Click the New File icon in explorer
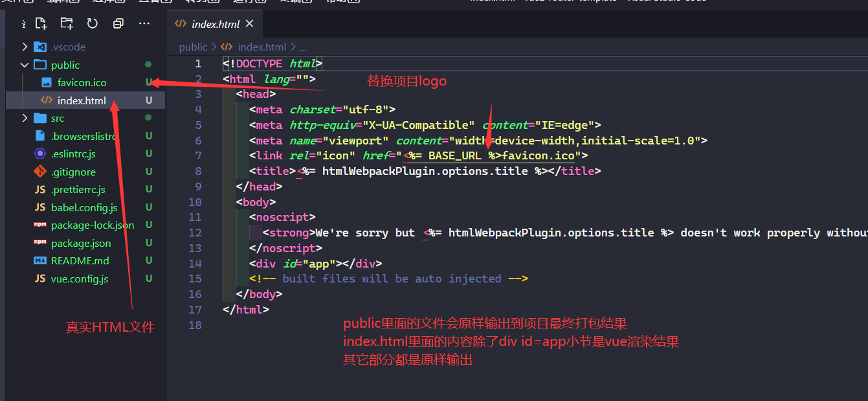868x401 pixels. tap(41, 24)
